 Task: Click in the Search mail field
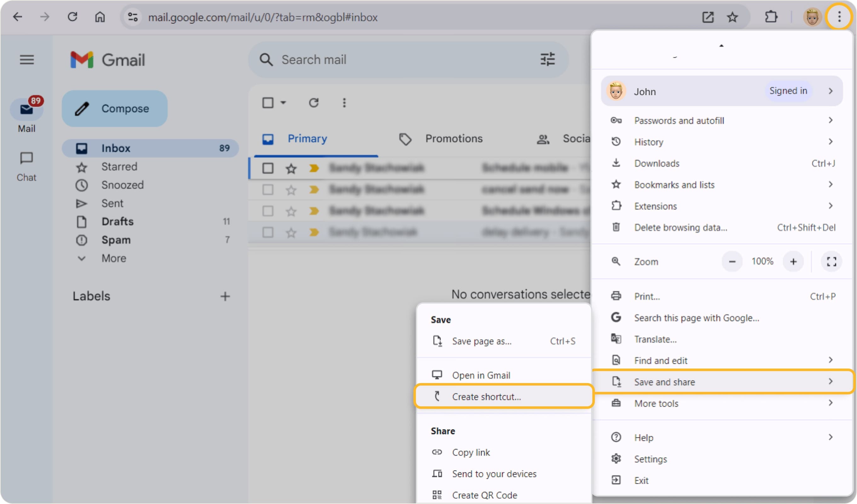coord(408,60)
